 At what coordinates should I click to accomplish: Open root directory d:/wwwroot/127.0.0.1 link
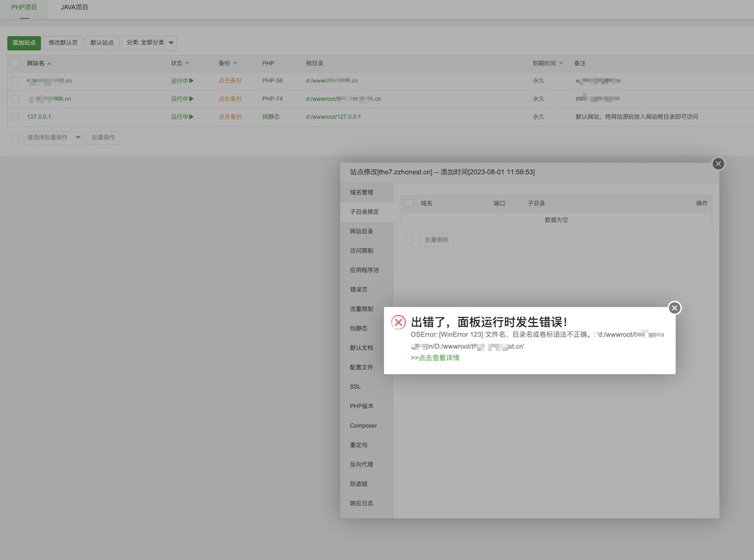coord(334,117)
